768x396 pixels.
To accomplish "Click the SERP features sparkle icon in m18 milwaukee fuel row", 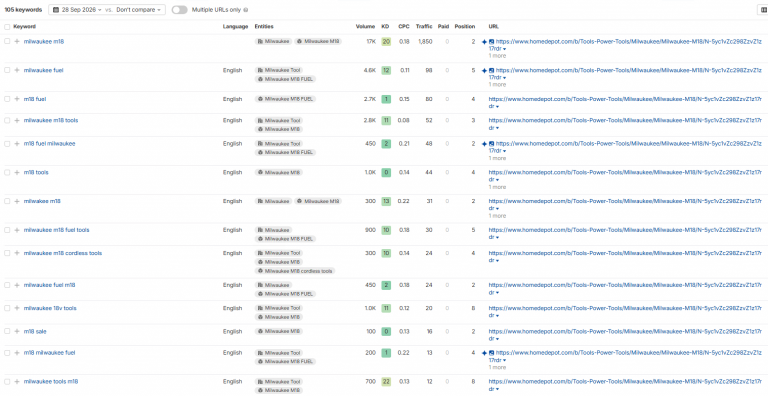I will pyautogui.click(x=484, y=353).
